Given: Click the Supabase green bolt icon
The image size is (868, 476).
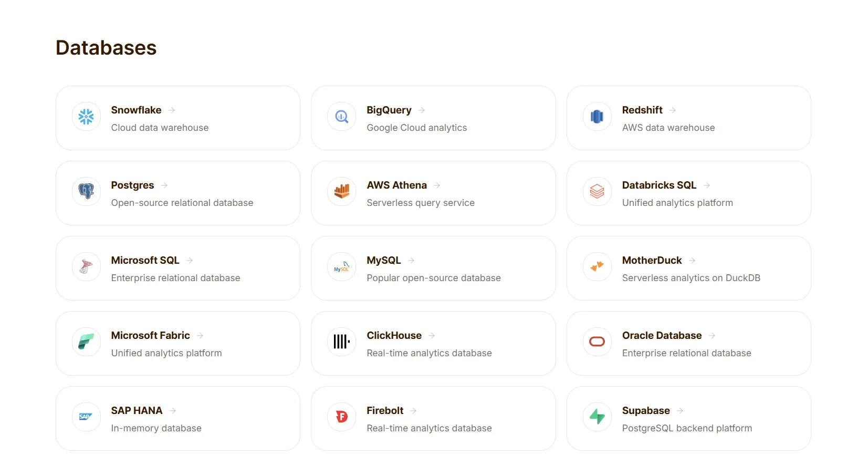Looking at the screenshot, I should [597, 417].
